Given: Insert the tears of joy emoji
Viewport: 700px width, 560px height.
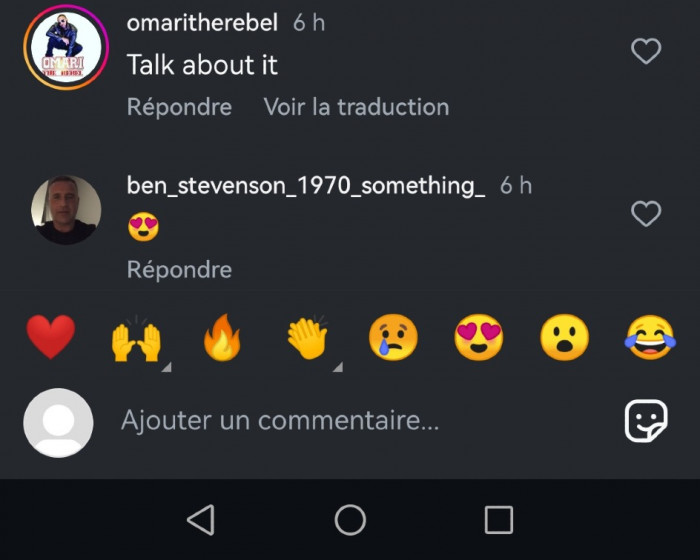Looking at the screenshot, I should pyautogui.click(x=650, y=338).
